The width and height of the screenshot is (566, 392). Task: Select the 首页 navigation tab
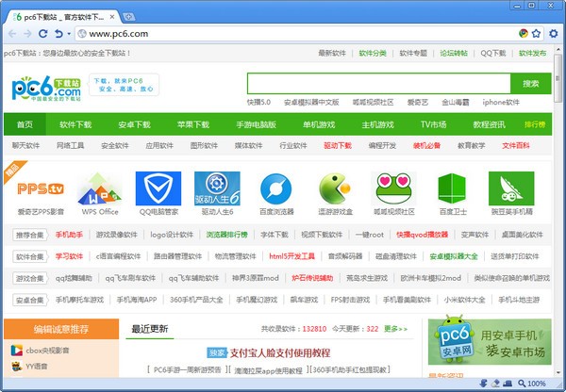tap(25, 124)
